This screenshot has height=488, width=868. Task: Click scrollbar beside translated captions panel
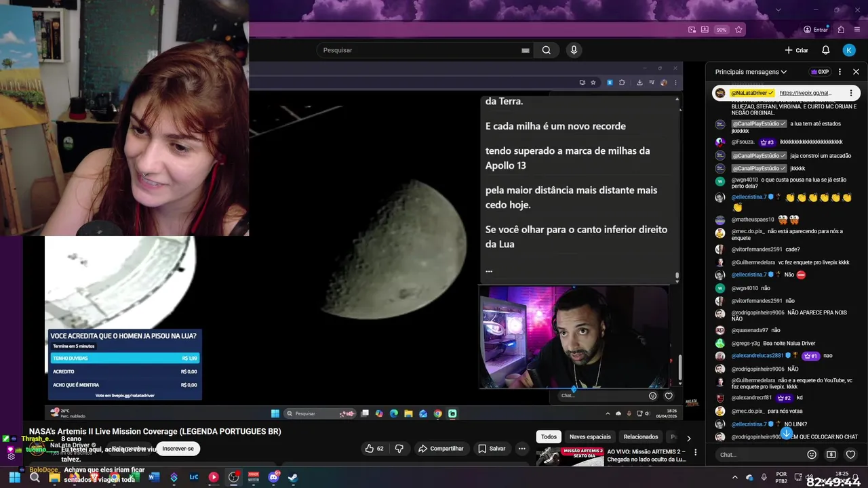[x=676, y=275]
